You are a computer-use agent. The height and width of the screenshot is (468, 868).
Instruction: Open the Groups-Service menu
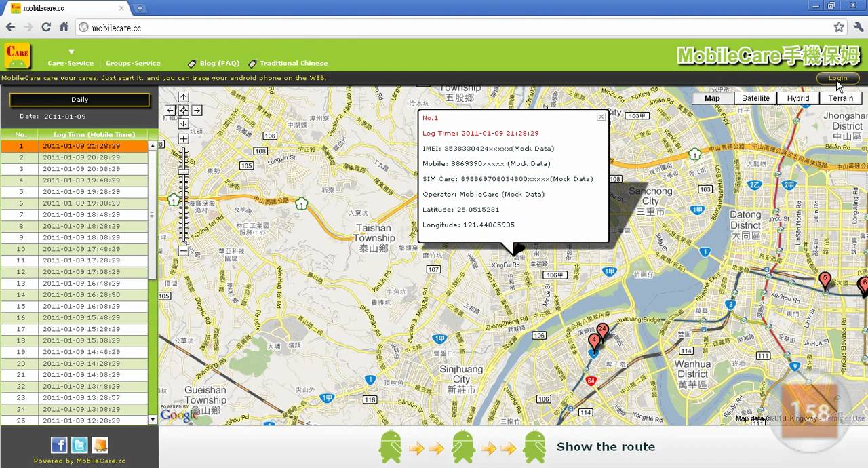133,63
